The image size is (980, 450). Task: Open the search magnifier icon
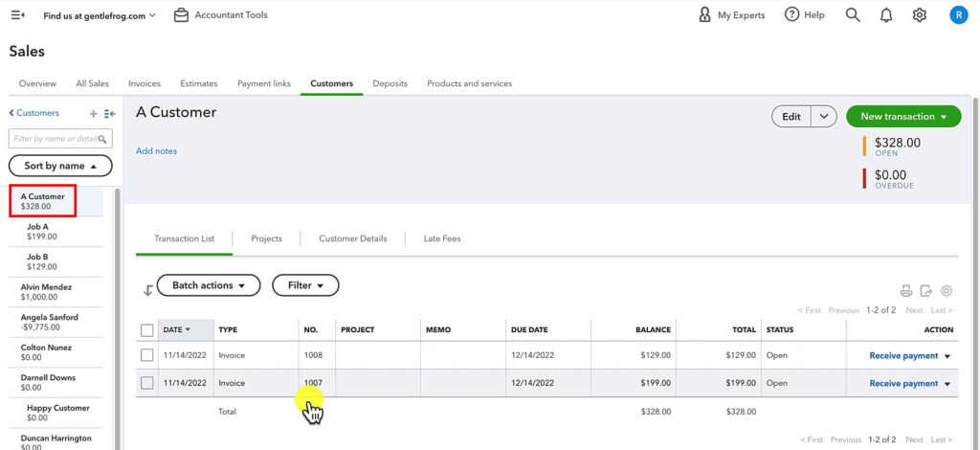853,15
